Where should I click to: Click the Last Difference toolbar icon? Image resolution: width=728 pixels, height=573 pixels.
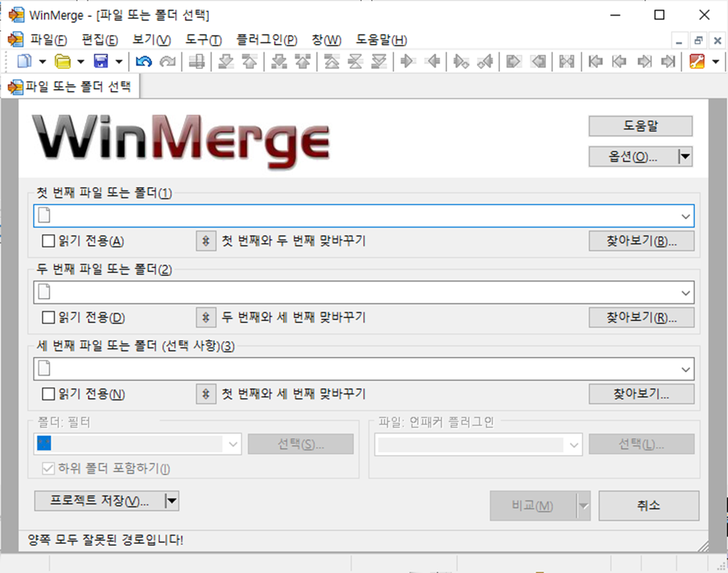click(379, 62)
